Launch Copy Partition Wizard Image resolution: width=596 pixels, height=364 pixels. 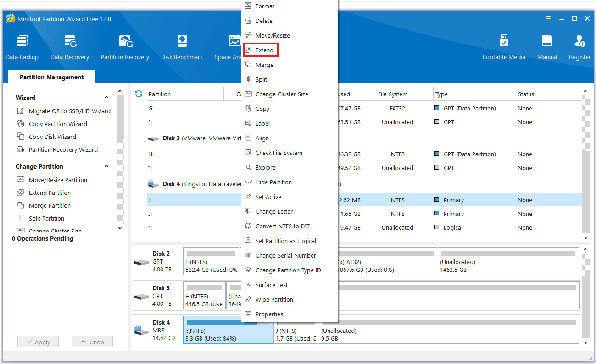click(x=52, y=124)
